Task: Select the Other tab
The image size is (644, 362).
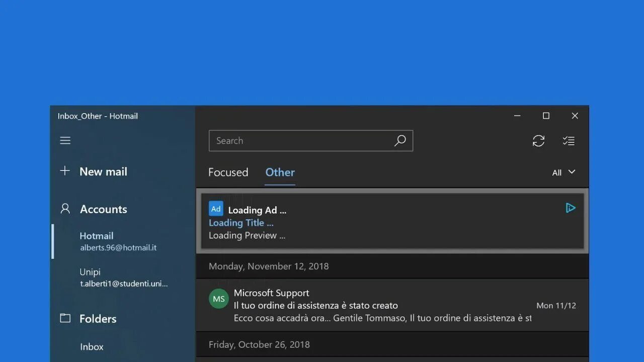Action: (x=280, y=172)
